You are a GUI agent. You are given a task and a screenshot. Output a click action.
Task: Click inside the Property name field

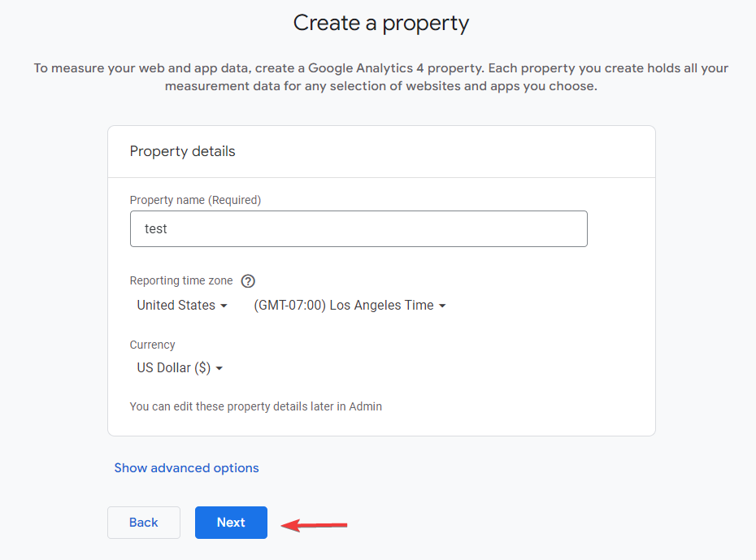pyautogui.click(x=358, y=228)
